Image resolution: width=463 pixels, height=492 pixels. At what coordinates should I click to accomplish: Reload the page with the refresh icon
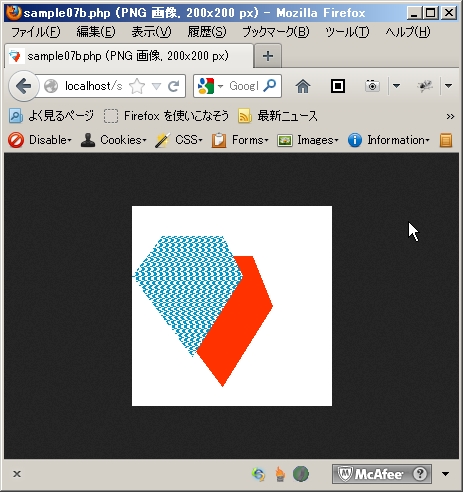[x=173, y=86]
